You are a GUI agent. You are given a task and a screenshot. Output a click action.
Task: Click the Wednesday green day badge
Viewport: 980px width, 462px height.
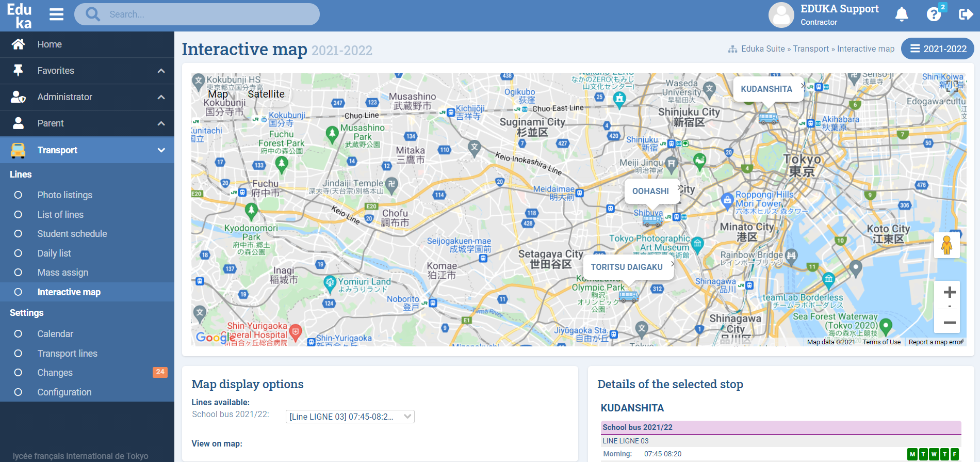[x=934, y=454]
